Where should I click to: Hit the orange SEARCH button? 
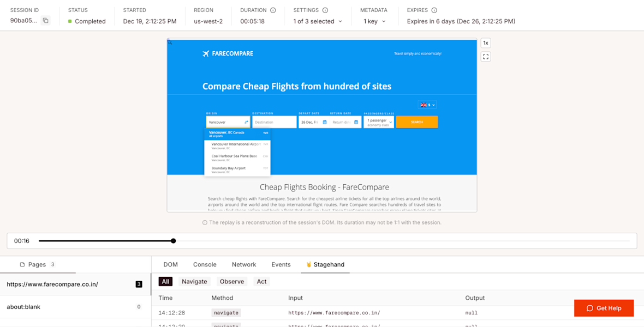point(417,122)
